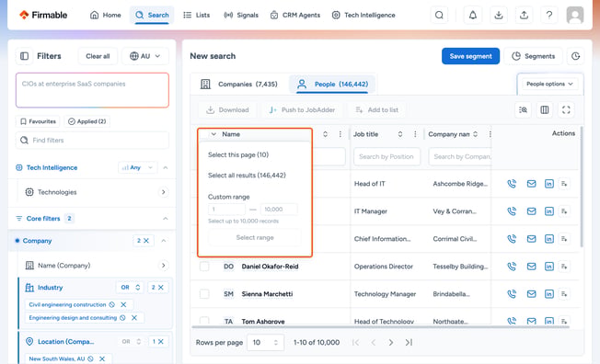Collapse the Filters sidebar panel icon
The image size is (600, 364).
tap(25, 56)
